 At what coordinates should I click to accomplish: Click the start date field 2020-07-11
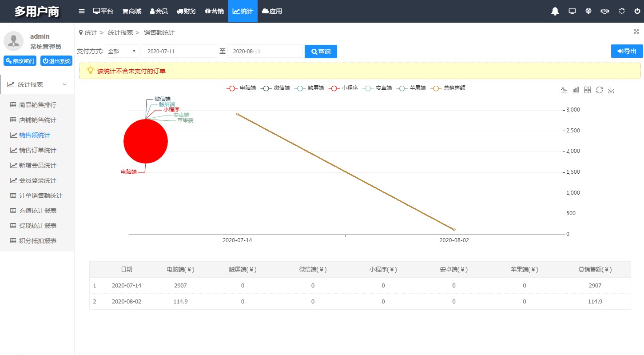179,51
